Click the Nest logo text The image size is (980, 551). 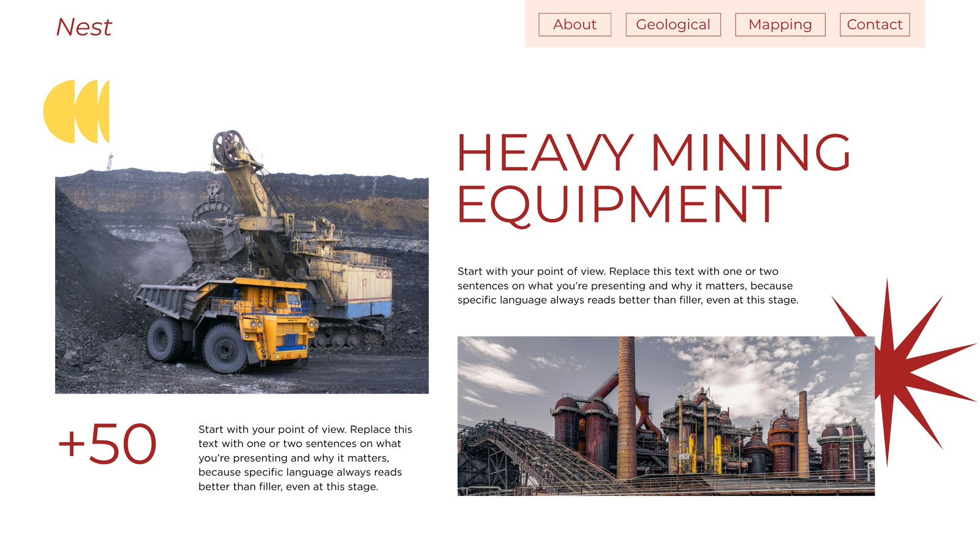pos(84,27)
